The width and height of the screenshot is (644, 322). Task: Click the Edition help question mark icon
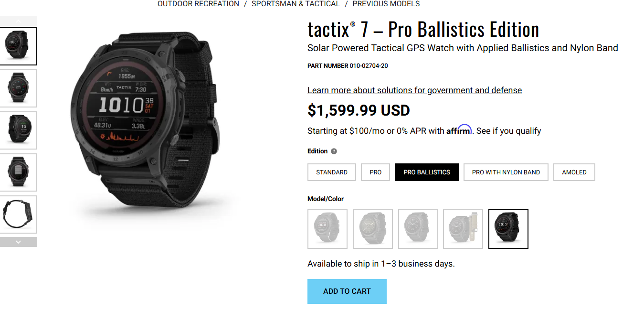pyautogui.click(x=333, y=151)
